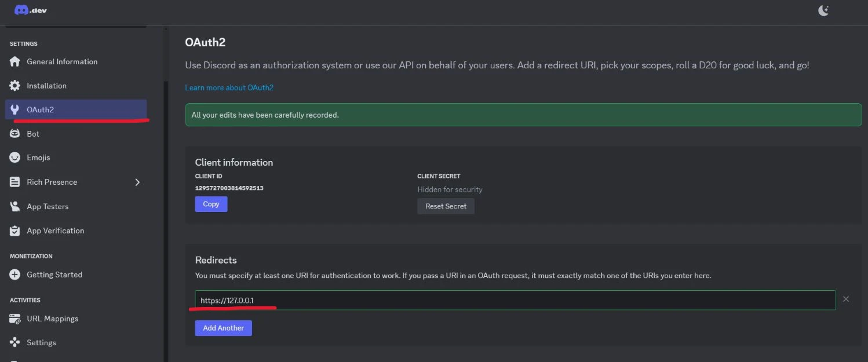
Task: Expand the Rich Presence submenu chevron
Action: tap(137, 182)
